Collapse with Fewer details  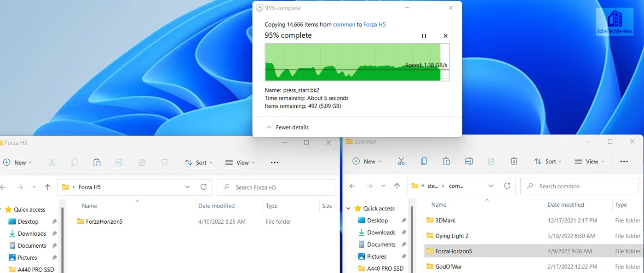click(288, 128)
